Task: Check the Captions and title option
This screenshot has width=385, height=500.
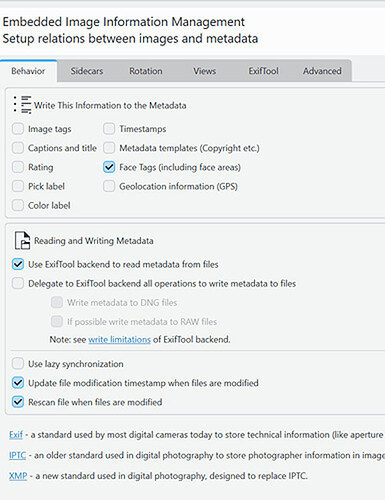Action: (18, 148)
